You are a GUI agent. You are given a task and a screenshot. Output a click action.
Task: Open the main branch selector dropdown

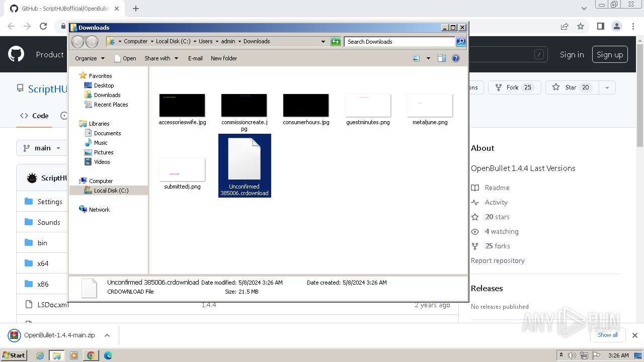tap(42, 148)
